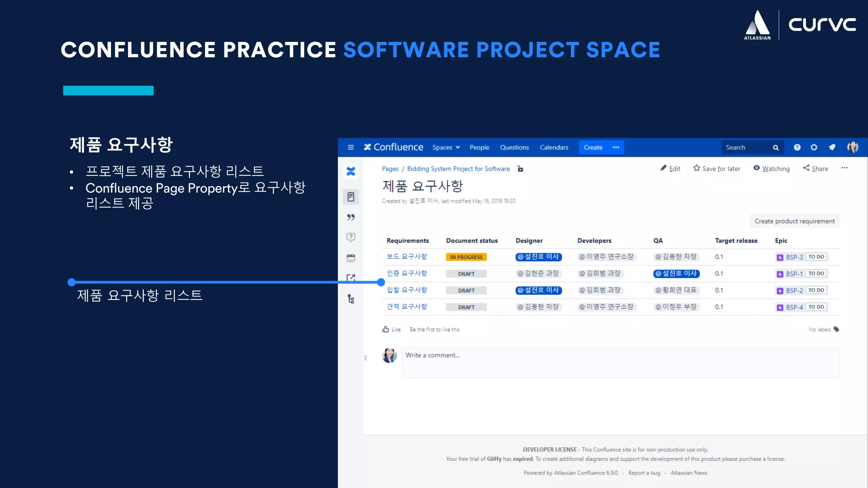Open page more actions ellipsis
This screenshot has width=868, height=488.
(844, 168)
